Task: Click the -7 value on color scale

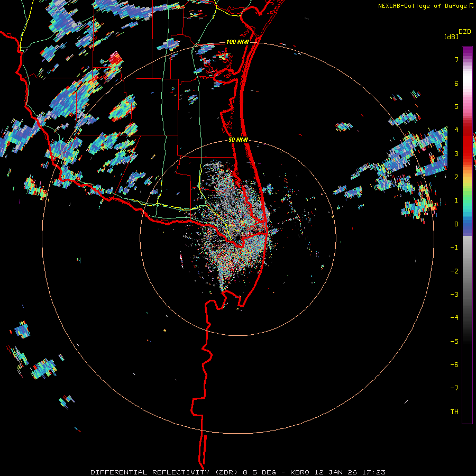Action: pyautogui.click(x=454, y=388)
